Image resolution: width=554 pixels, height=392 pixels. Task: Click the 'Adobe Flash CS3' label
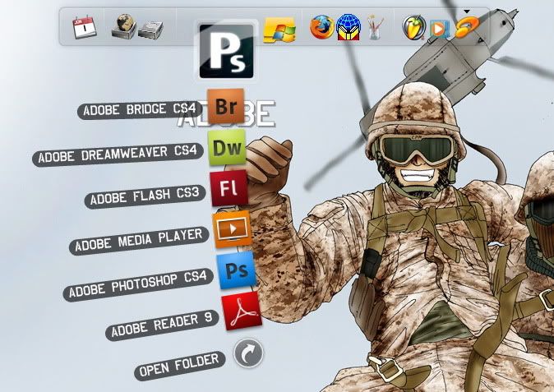145,196
